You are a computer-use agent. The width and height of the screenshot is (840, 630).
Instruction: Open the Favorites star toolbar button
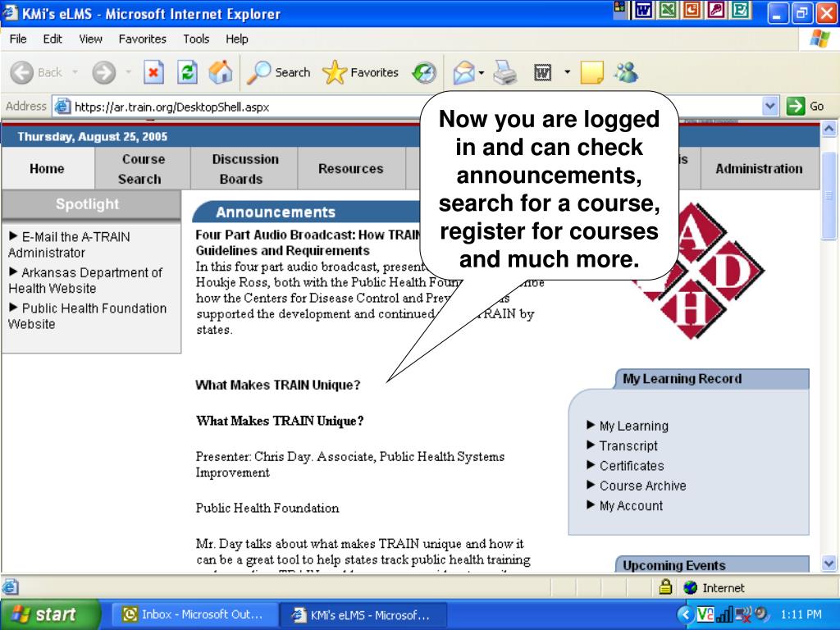(361, 72)
